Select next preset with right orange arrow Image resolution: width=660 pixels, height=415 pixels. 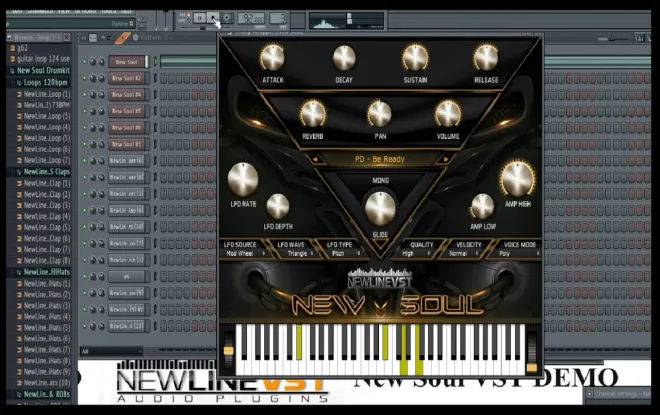445,159
